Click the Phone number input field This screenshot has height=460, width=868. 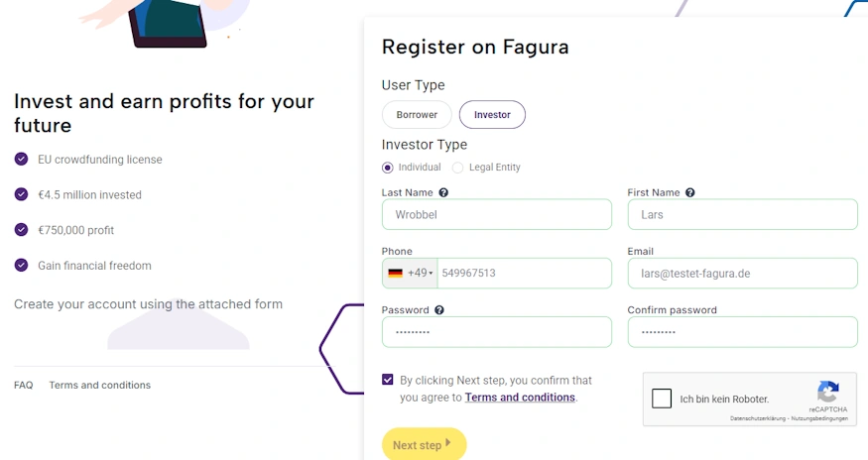click(x=524, y=273)
